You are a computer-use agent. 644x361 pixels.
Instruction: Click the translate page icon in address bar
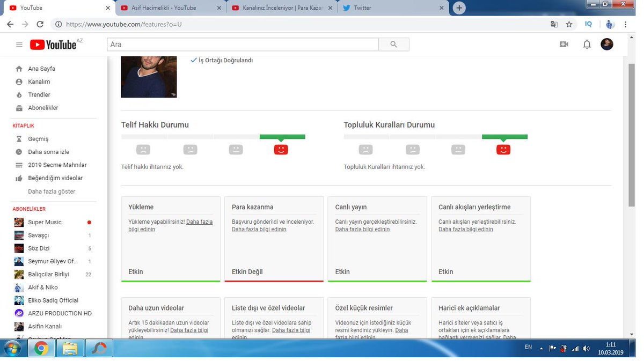tap(554, 24)
